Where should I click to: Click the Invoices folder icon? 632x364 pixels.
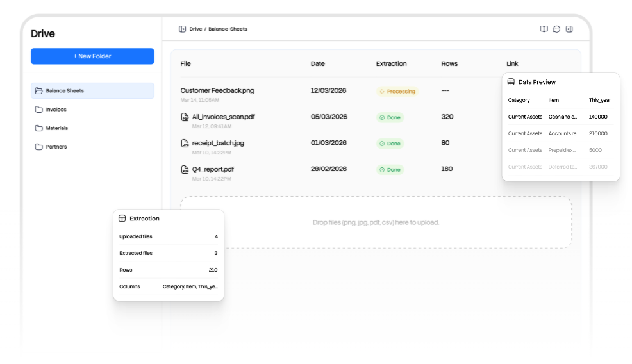coord(38,109)
